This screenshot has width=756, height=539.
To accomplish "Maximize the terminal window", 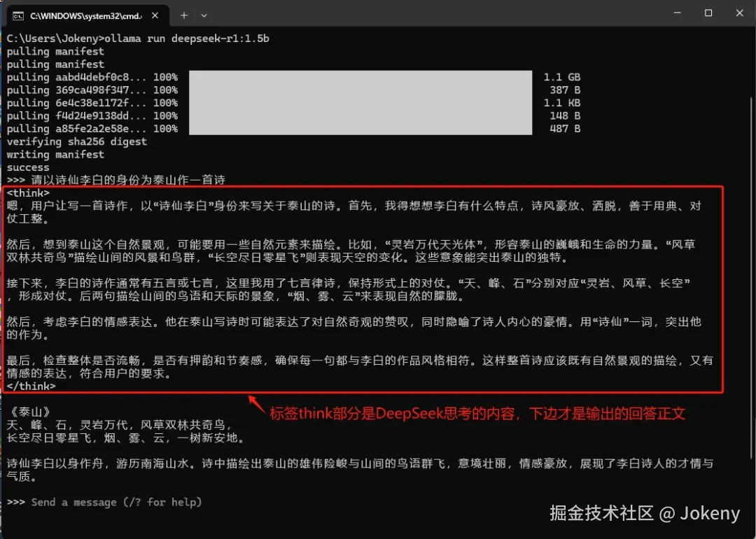I will [708, 13].
